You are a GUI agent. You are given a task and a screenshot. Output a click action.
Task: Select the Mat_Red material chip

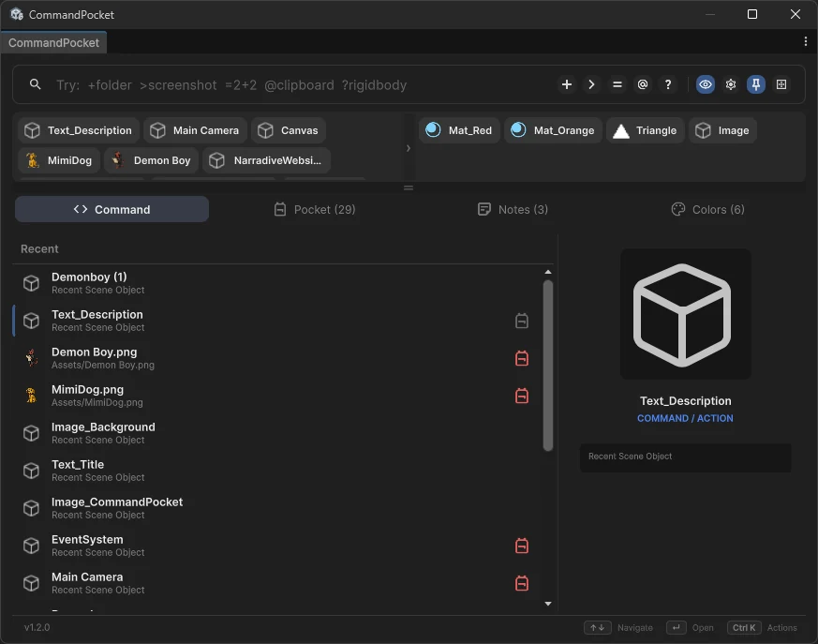click(x=459, y=130)
